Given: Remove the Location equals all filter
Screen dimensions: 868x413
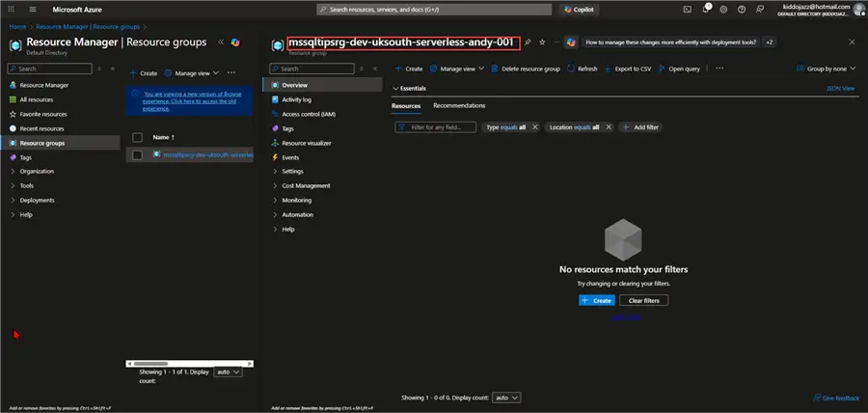Looking at the screenshot, I should point(608,127).
